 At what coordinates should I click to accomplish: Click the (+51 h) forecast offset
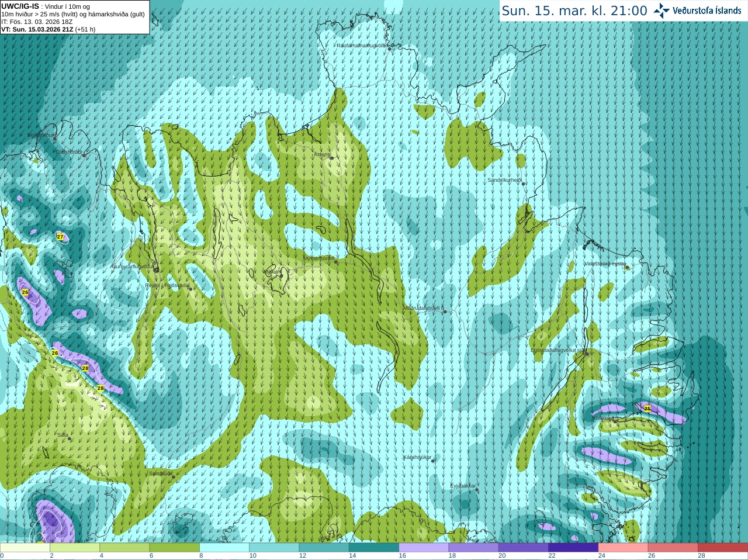point(85,29)
